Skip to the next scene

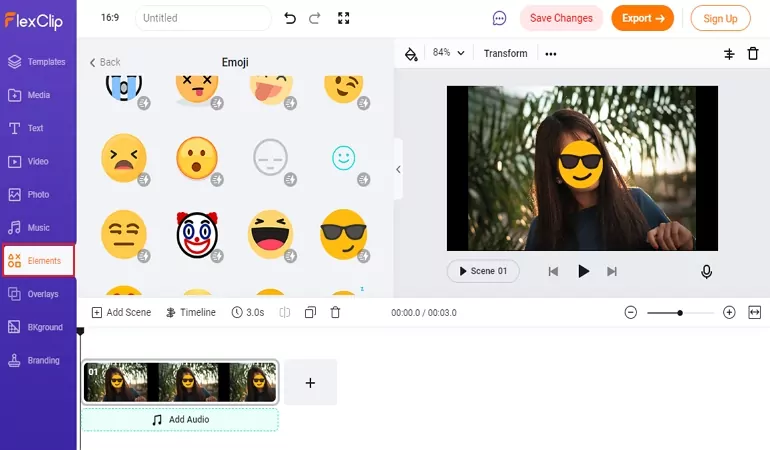[611, 271]
